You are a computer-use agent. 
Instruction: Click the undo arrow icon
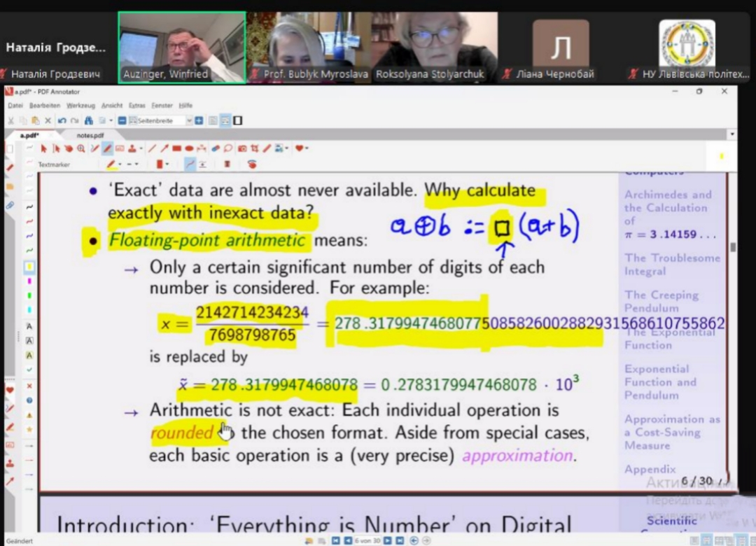click(x=62, y=120)
